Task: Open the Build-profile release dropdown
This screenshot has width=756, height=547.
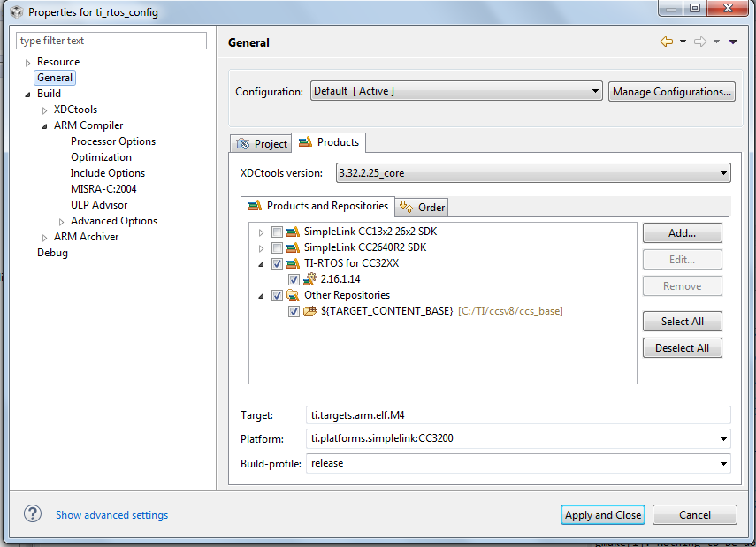Action: pos(518,463)
